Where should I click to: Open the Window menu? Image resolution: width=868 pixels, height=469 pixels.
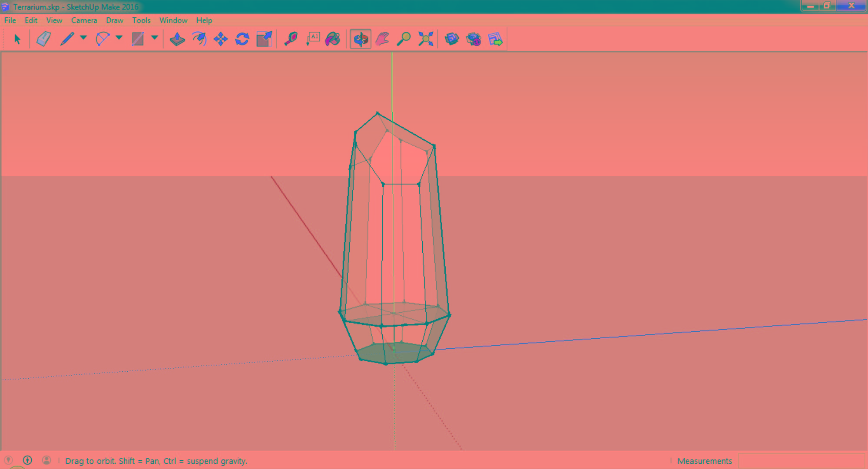point(173,20)
